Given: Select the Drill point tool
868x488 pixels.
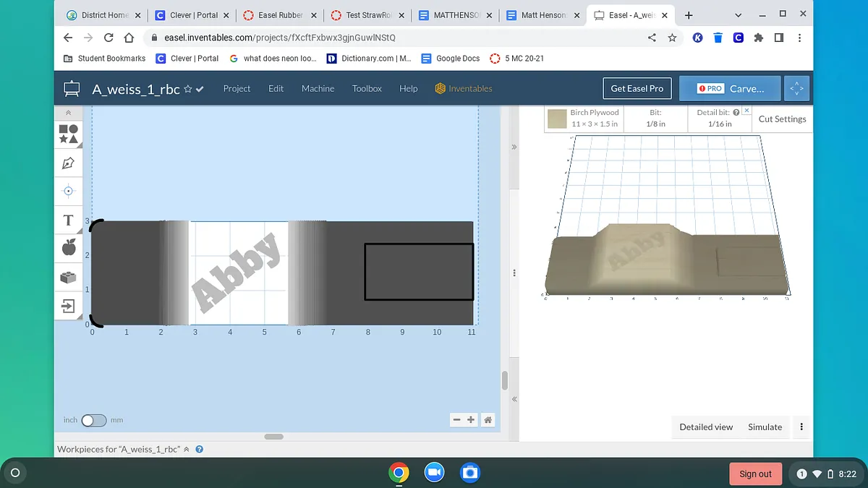Looking at the screenshot, I should pyautogui.click(x=69, y=191).
